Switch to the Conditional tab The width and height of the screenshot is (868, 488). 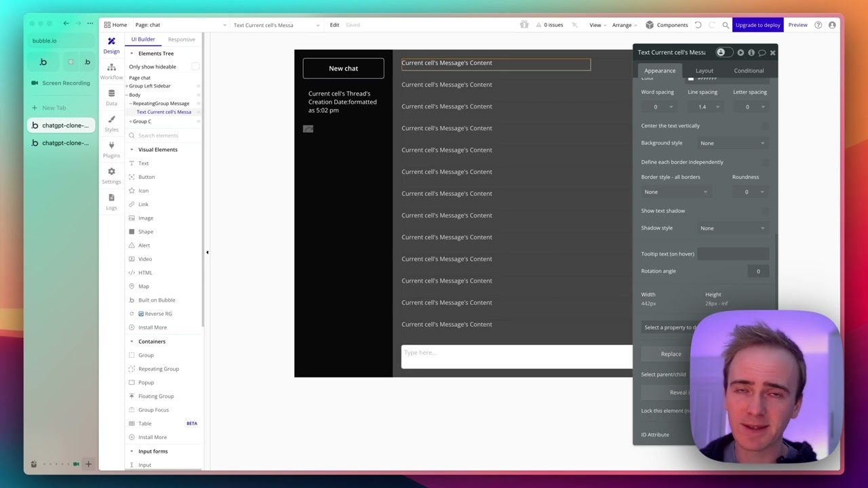point(749,70)
